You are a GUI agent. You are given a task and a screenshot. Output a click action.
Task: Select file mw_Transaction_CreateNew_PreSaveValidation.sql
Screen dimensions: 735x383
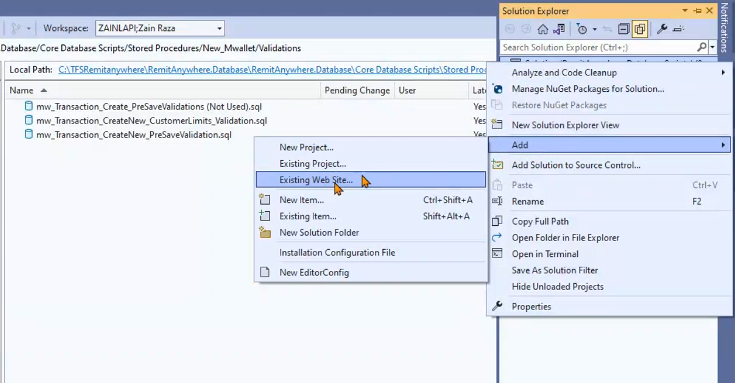(134, 135)
